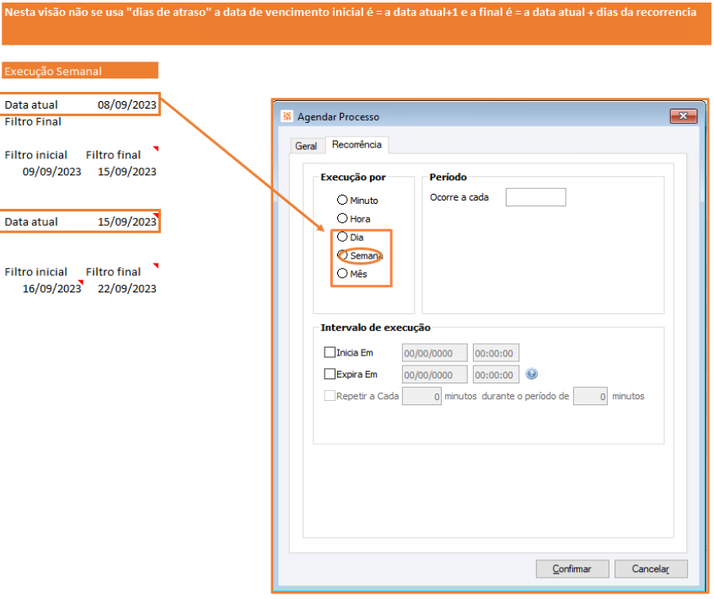Select the Semana execution option
Image resolution: width=714 pixels, height=599 pixels.
(342, 255)
